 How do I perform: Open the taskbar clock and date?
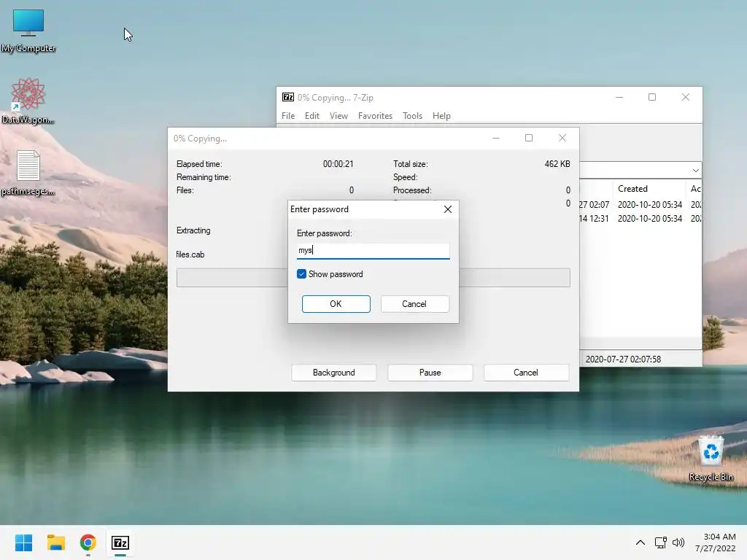point(716,542)
